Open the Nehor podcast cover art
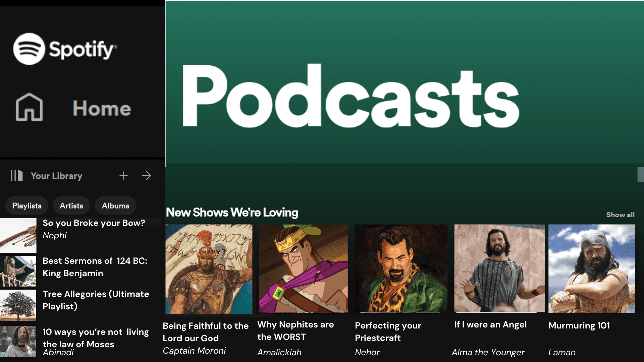 pos(401,268)
